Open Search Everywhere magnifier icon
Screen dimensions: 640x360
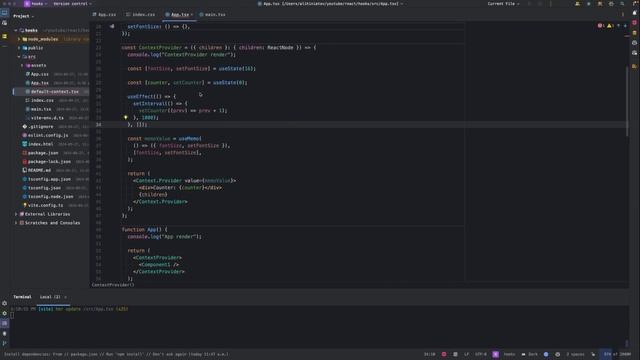click(622, 4)
